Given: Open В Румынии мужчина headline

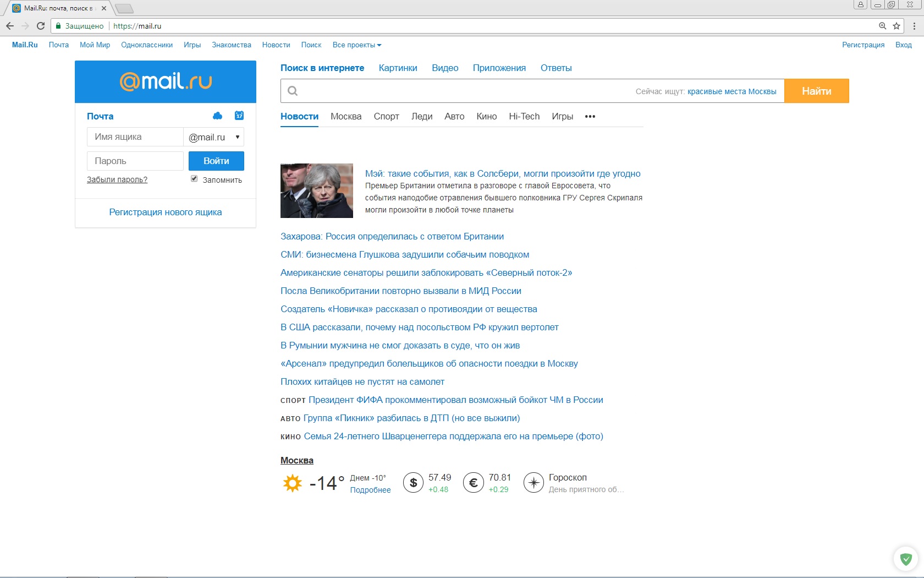Looking at the screenshot, I should (x=400, y=346).
